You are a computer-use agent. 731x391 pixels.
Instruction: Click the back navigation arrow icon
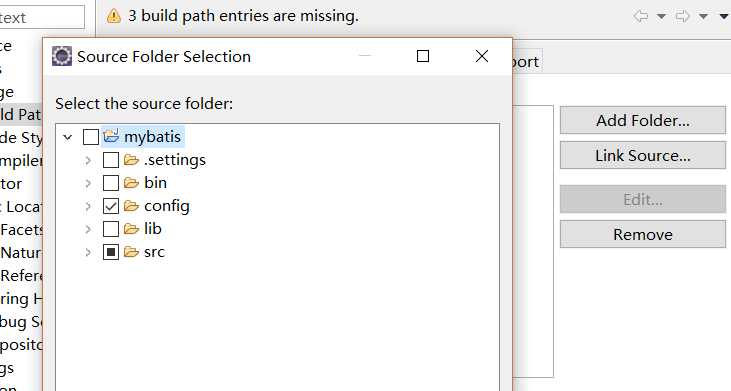(x=641, y=16)
